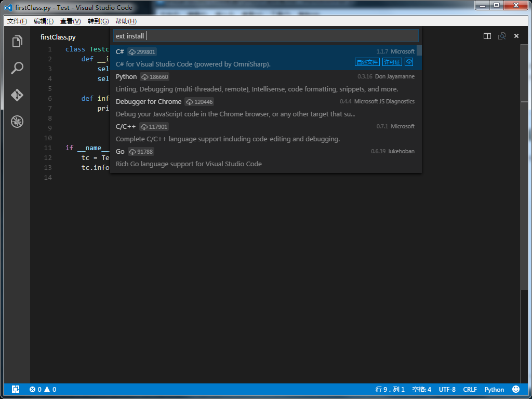Viewport: 532px width, 399px height.
Task: Select the Python extension entry
Action: pos(266,83)
